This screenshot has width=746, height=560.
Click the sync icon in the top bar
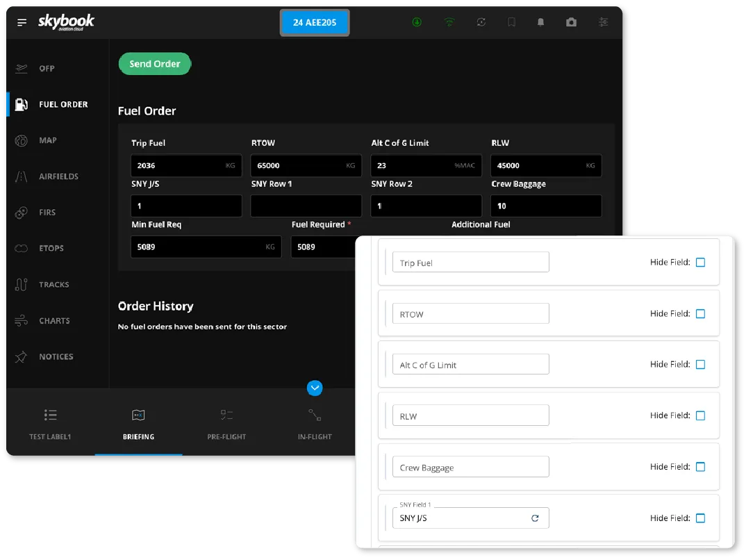(481, 22)
